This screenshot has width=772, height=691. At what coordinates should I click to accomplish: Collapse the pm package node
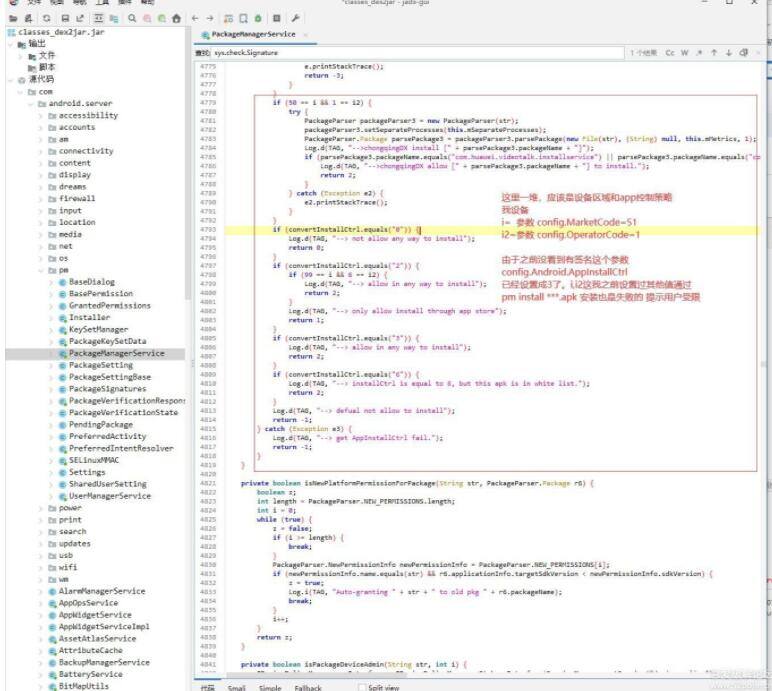[41, 270]
